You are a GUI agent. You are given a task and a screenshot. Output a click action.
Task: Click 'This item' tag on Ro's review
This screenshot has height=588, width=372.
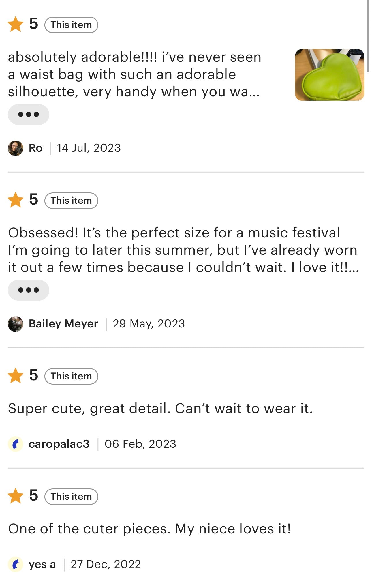pyautogui.click(x=71, y=25)
